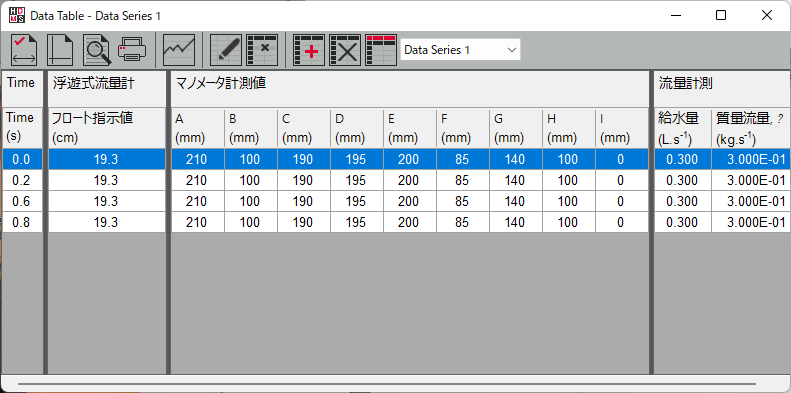Click 3.000E-01 cell in 0.0 row
This screenshot has height=393, width=791.
click(x=751, y=159)
